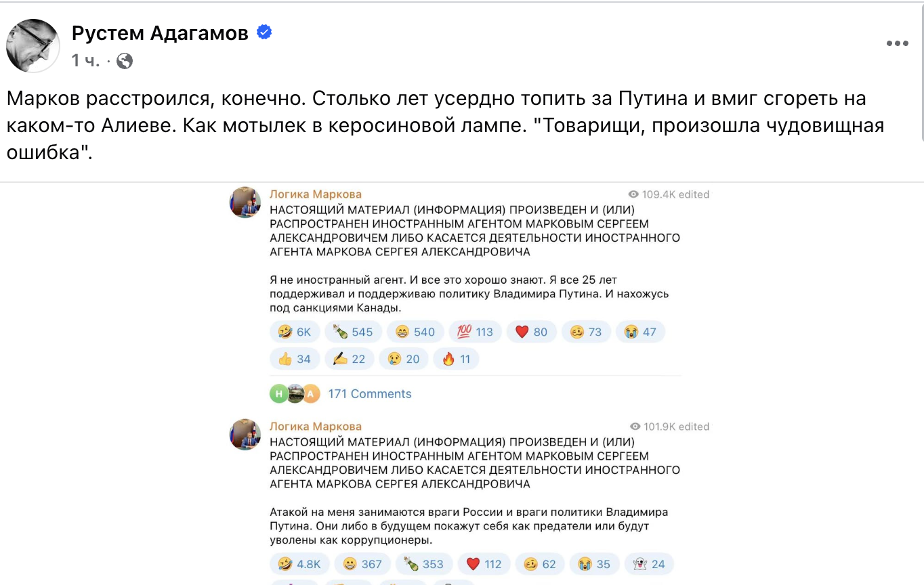Toggle the champagne bottle reaction with 545

[x=353, y=332]
